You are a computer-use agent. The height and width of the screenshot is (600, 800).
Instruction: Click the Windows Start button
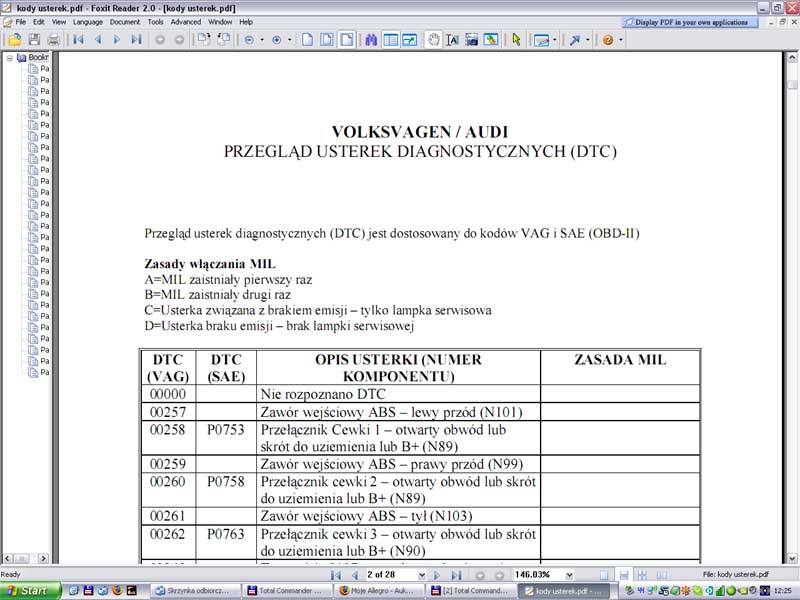30,591
